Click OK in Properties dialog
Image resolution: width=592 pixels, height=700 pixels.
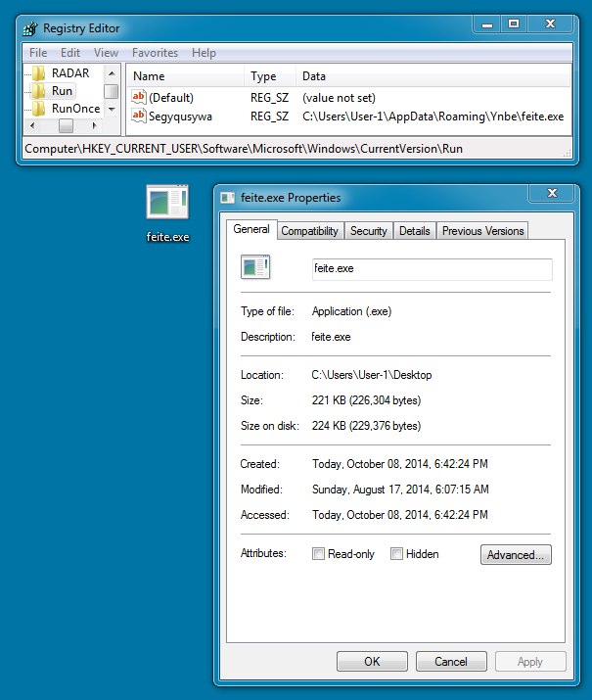click(372, 661)
